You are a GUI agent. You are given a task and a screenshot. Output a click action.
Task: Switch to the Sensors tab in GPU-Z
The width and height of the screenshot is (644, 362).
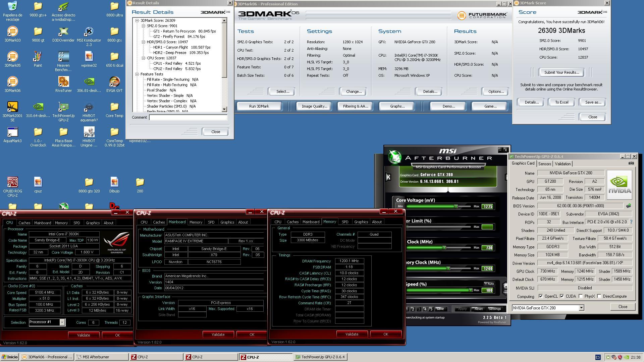click(544, 164)
